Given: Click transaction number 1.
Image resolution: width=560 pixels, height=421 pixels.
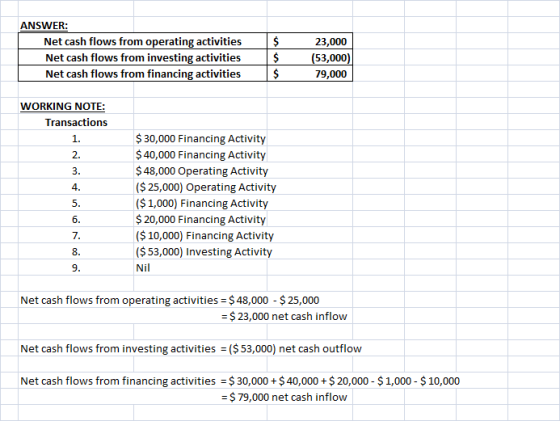Looking at the screenshot, I should [x=76, y=139].
